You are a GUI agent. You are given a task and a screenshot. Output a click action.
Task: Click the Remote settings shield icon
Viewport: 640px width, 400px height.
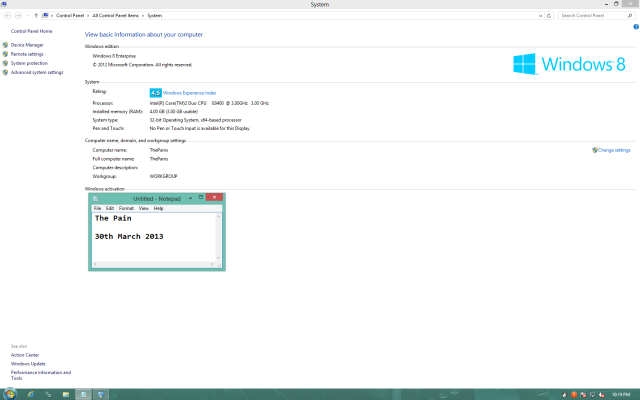coord(5,54)
